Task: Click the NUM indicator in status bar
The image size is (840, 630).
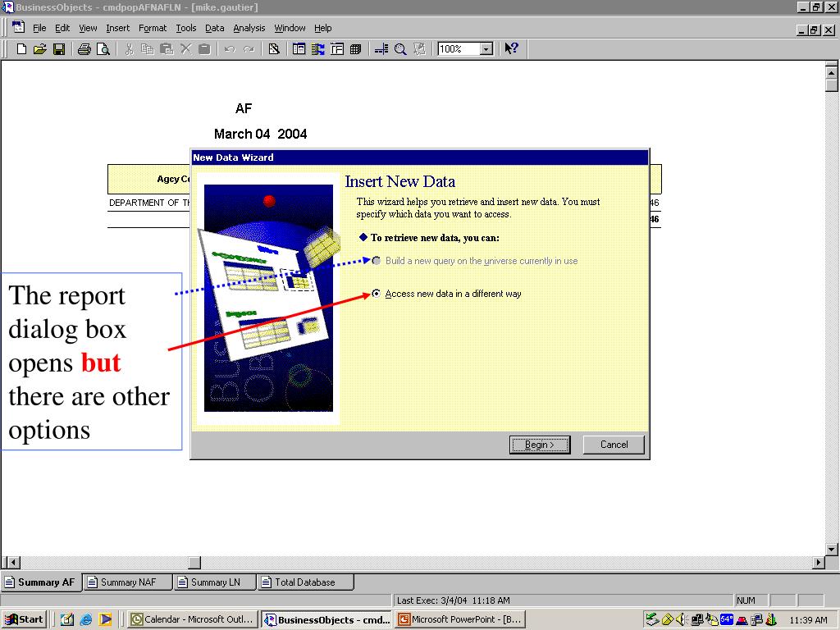Action: [x=746, y=600]
